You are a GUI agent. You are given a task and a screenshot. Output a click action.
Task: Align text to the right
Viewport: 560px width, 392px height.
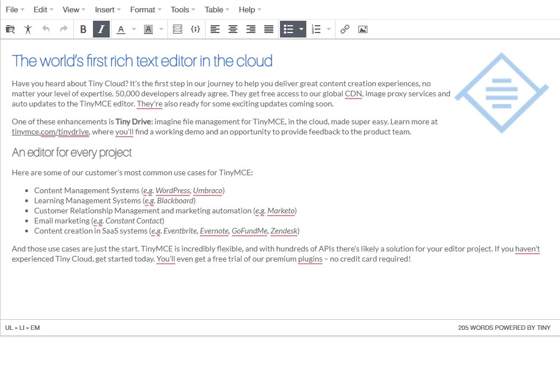(x=251, y=29)
